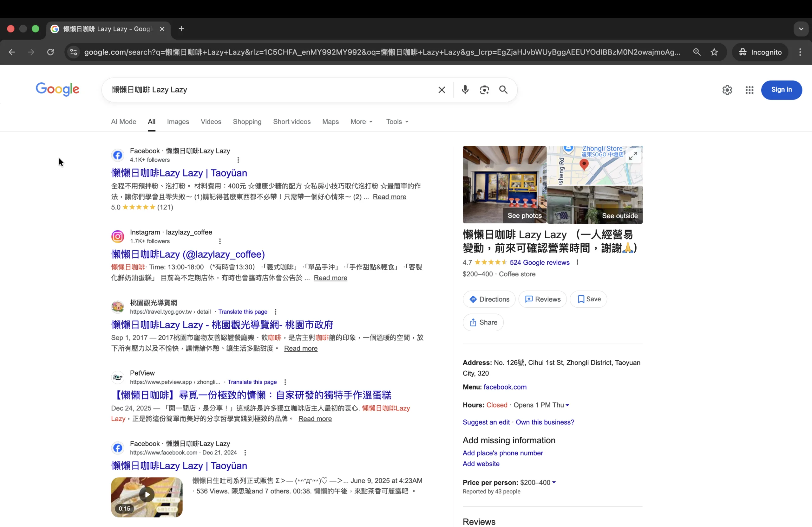Click the Directions button

[489, 299]
